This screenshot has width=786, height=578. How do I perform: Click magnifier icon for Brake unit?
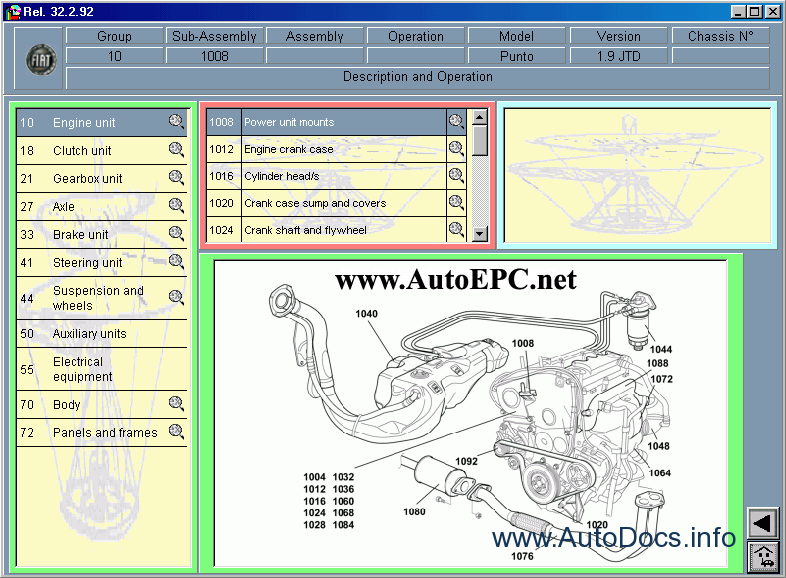pos(176,233)
